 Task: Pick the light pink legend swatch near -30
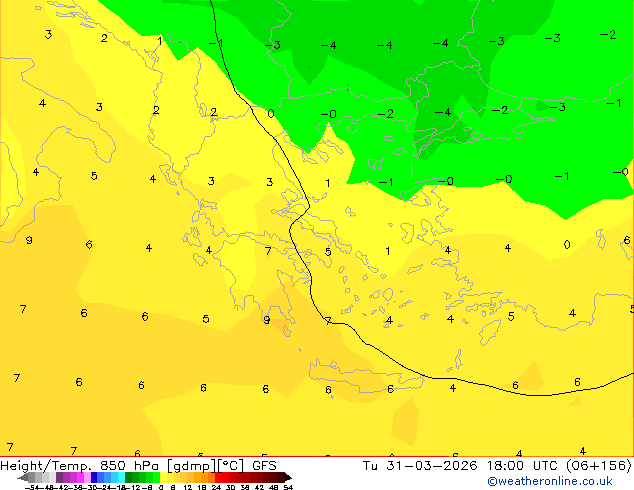click(x=87, y=478)
